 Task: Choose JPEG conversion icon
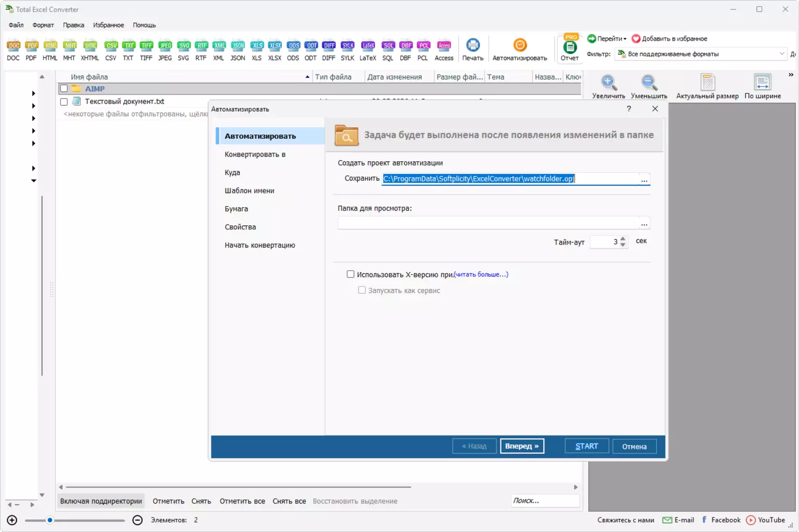point(165,50)
